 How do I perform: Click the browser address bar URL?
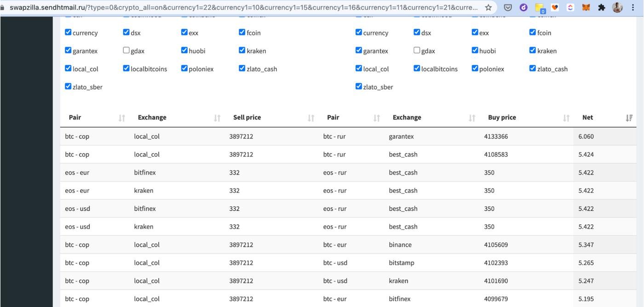pyautogui.click(x=244, y=7)
